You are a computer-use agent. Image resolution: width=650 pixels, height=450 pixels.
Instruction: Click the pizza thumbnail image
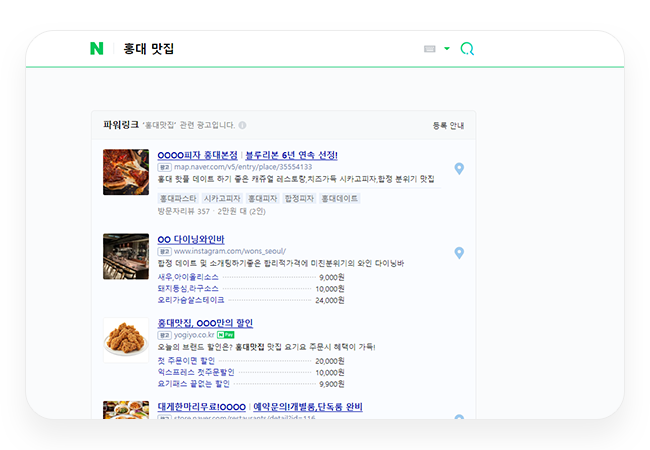pyautogui.click(x=126, y=172)
